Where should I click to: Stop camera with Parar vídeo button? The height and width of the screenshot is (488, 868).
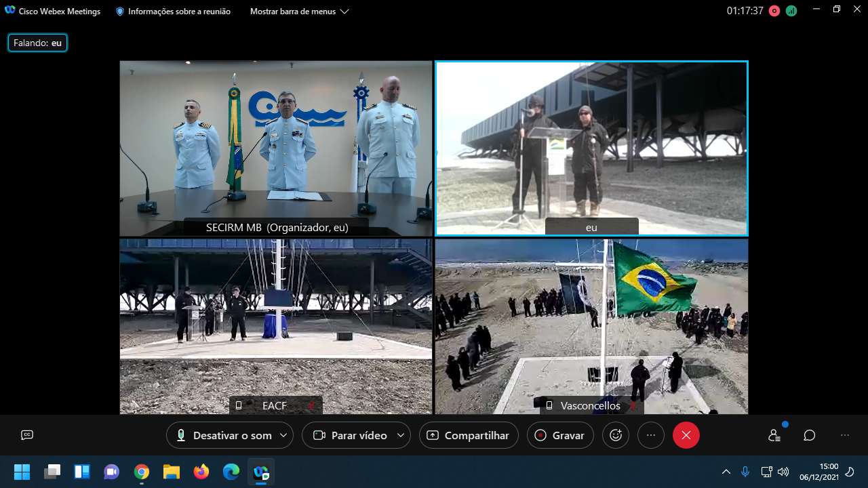click(x=349, y=435)
